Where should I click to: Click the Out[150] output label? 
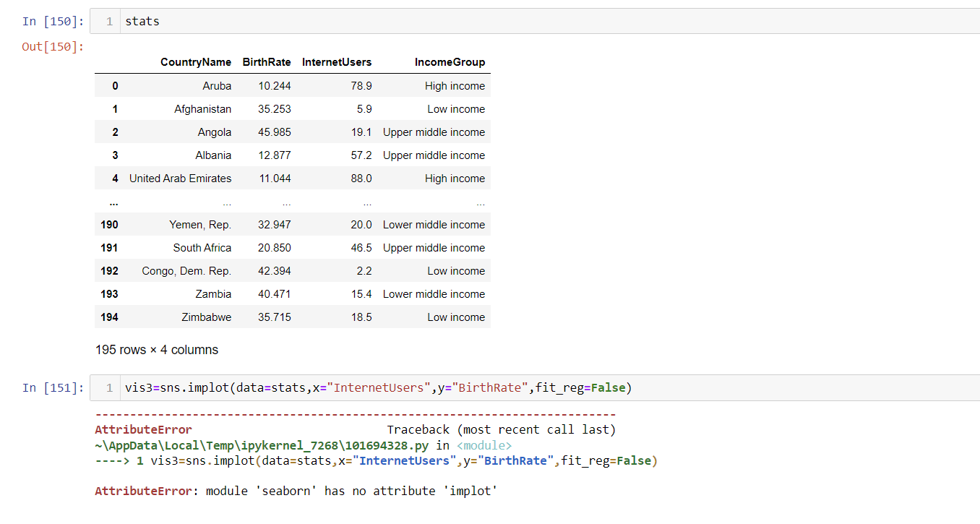coord(52,46)
